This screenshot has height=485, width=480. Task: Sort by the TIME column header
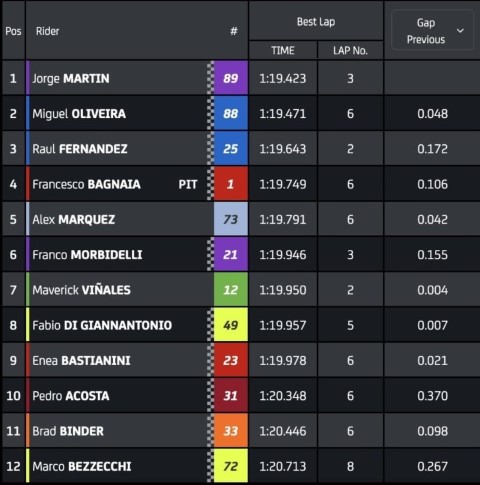[283, 50]
